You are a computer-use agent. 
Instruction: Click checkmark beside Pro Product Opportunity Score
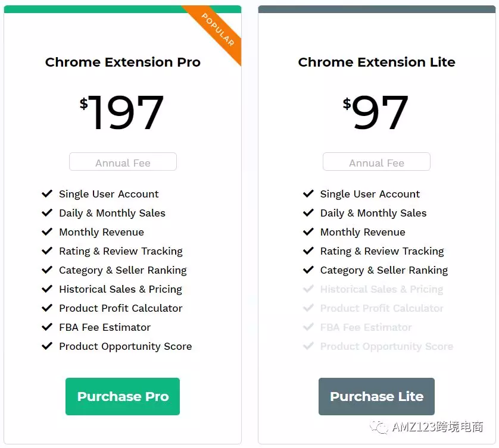(47, 346)
